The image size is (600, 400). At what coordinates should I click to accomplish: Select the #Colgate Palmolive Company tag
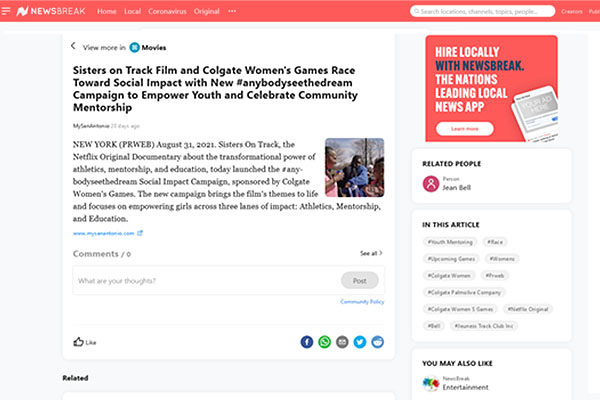[x=464, y=292]
